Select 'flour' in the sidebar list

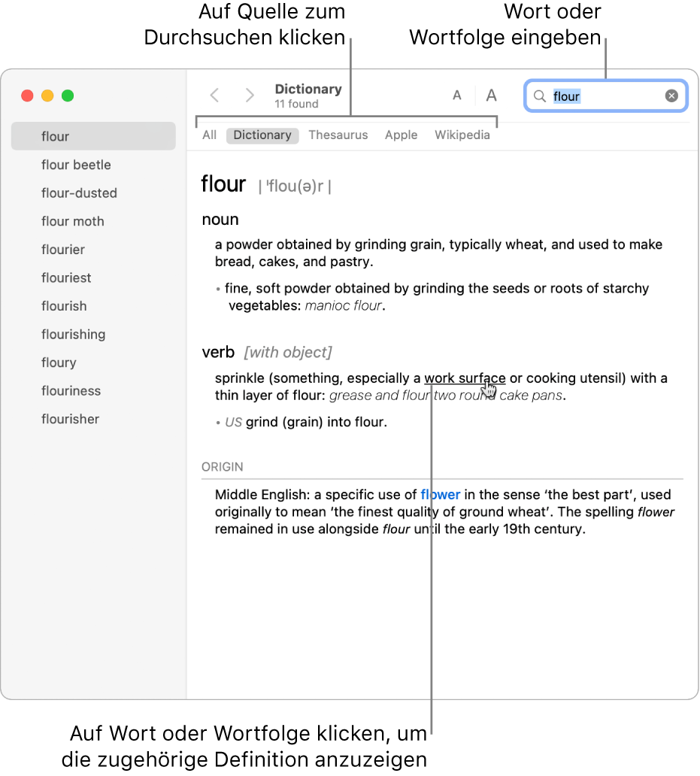coord(93,136)
